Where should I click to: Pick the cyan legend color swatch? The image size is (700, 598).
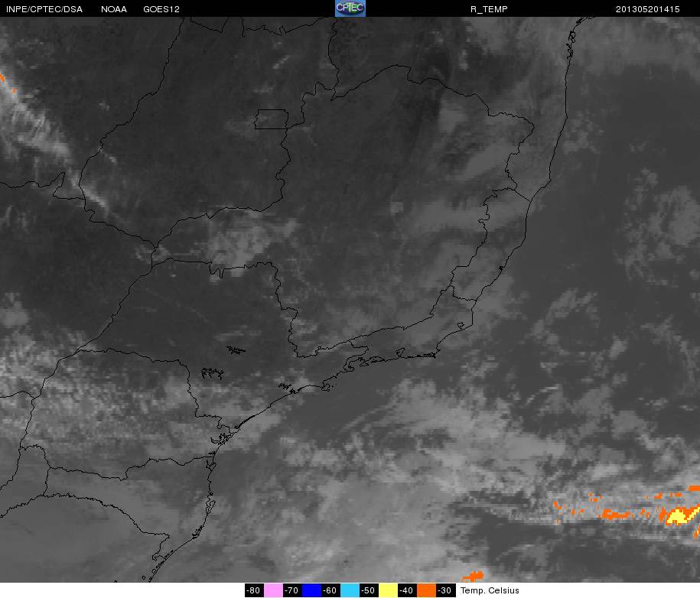coord(350,590)
